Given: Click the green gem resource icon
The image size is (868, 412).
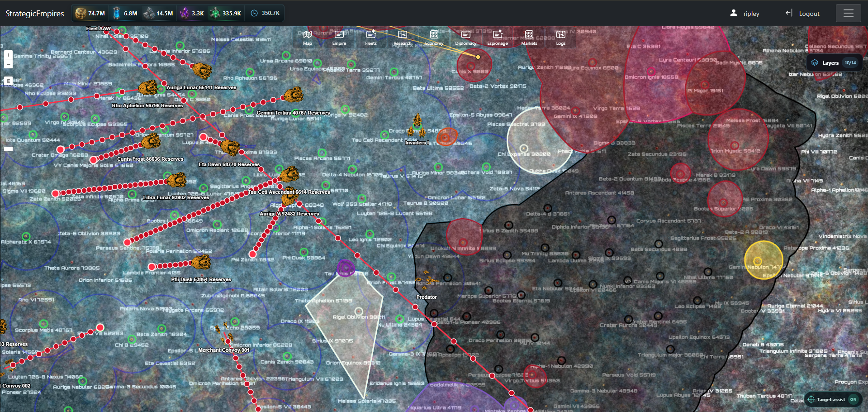Looking at the screenshot, I should pyautogui.click(x=215, y=13).
